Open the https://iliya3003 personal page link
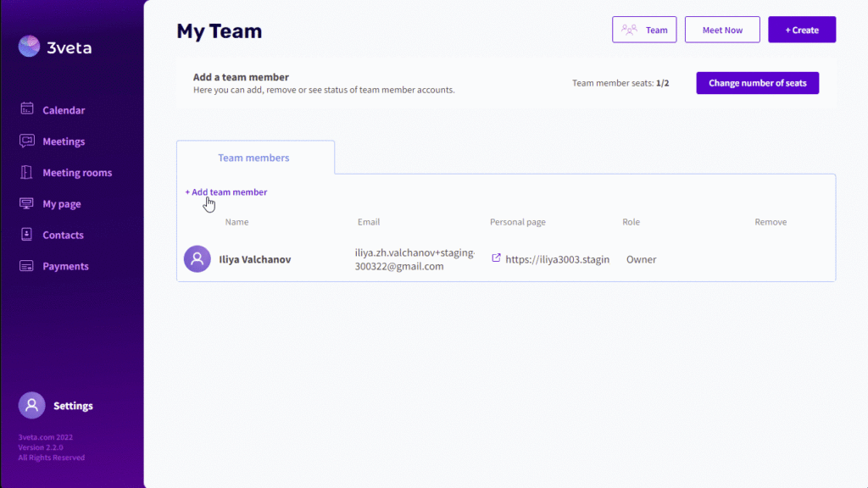 [x=557, y=259]
